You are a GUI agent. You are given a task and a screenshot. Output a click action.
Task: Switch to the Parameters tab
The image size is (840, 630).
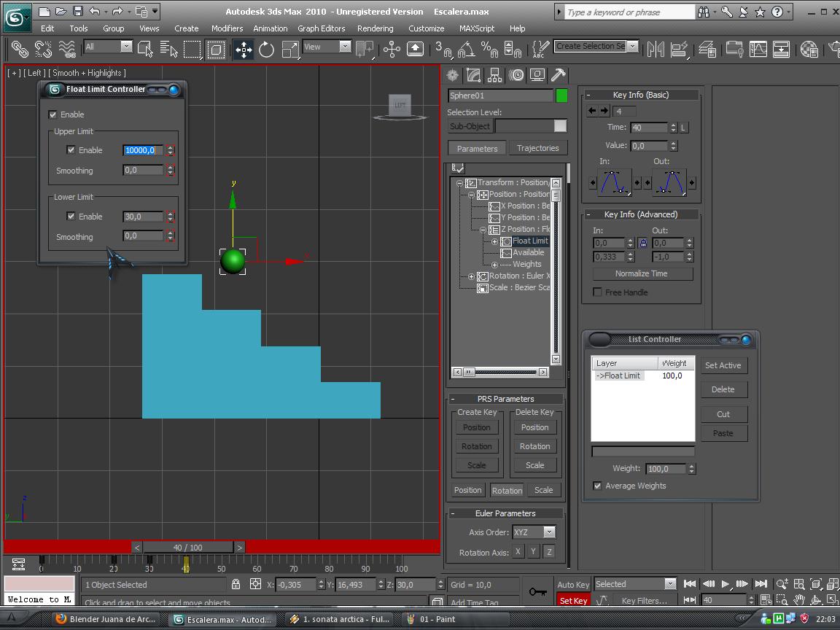pyautogui.click(x=477, y=149)
